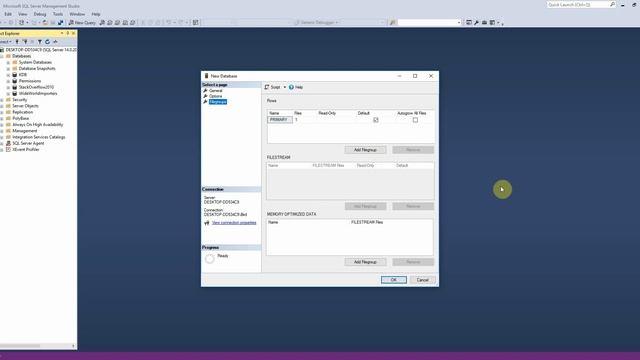Select the StackOverflow2010 database icon

tap(15, 87)
